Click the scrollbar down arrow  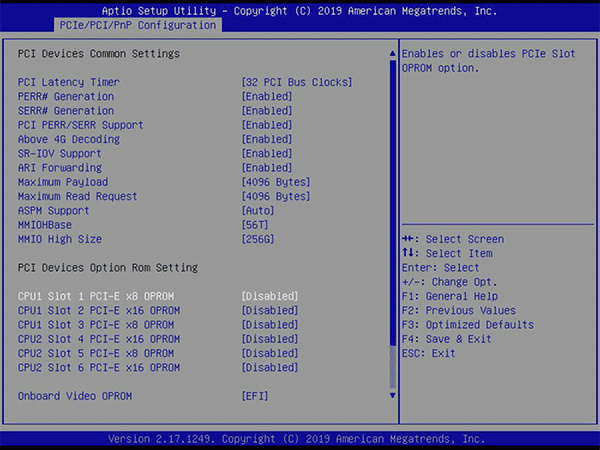(392, 396)
